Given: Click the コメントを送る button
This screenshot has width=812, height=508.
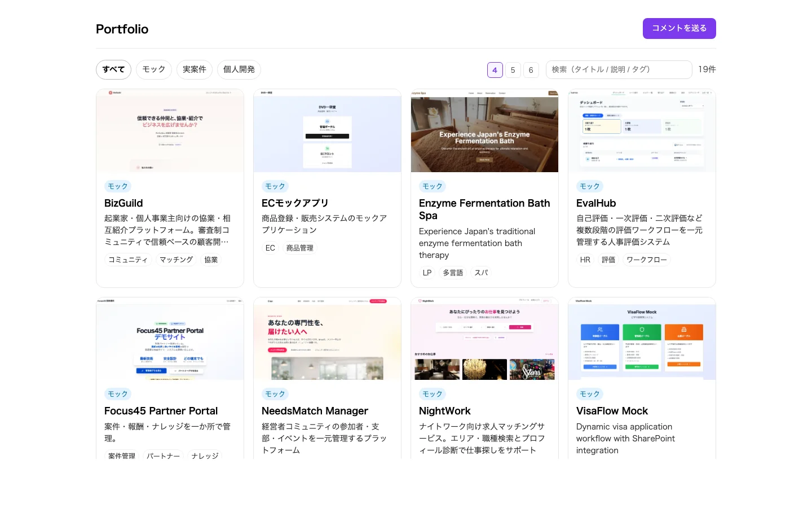Looking at the screenshot, I should tap(679, 28).
